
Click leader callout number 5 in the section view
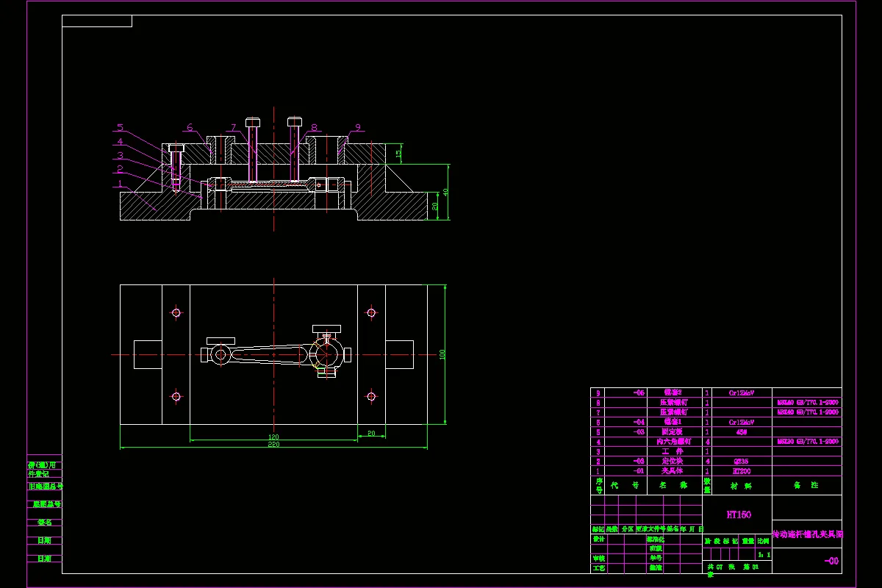[x=119, y=126]
